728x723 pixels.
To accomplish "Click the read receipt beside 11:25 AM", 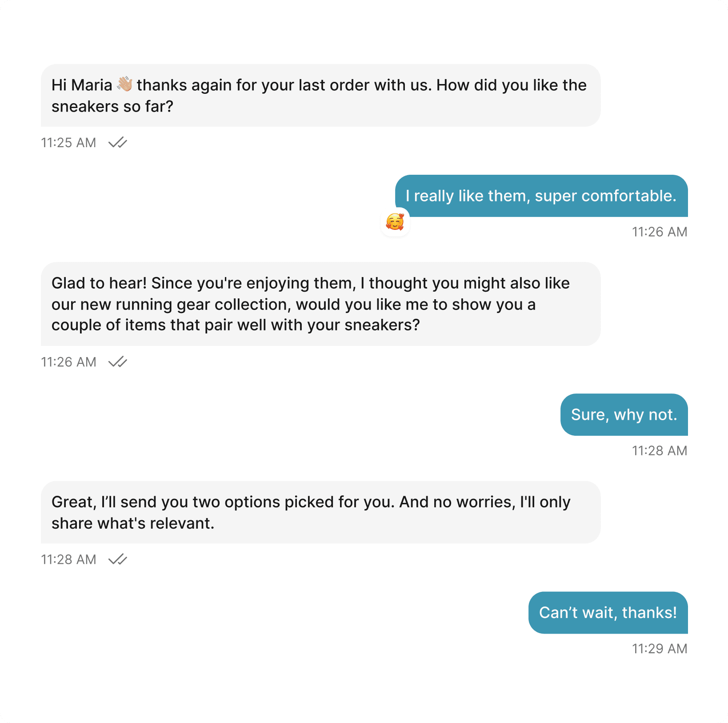I will (118, 143).
